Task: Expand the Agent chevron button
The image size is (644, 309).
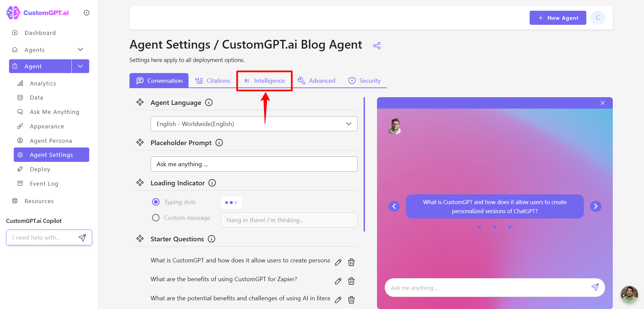Action: [x=80, y=66]
